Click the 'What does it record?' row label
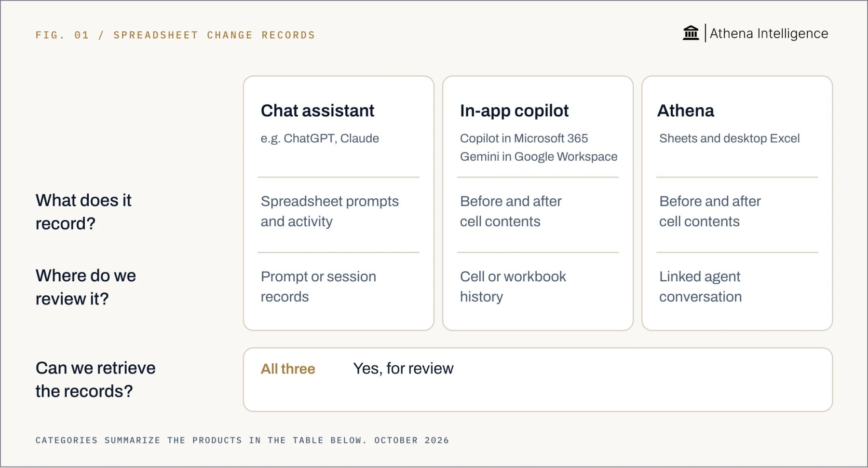Viewport: 868px width, 468px height. 83,212
